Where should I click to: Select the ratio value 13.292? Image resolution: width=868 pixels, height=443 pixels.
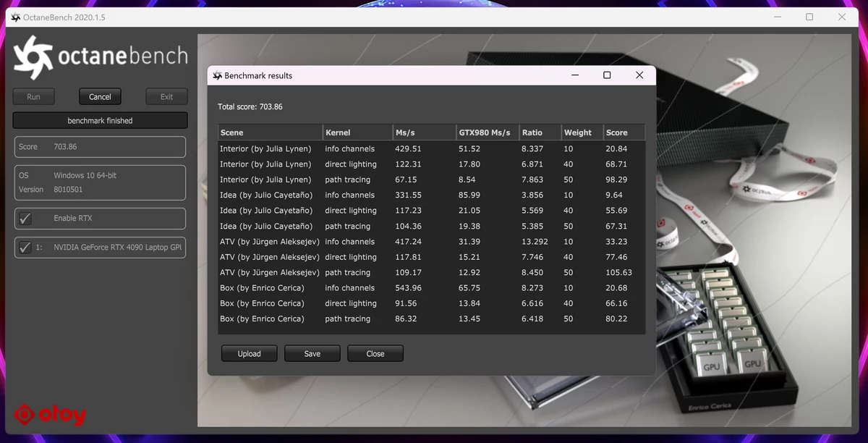click(535, 242)
